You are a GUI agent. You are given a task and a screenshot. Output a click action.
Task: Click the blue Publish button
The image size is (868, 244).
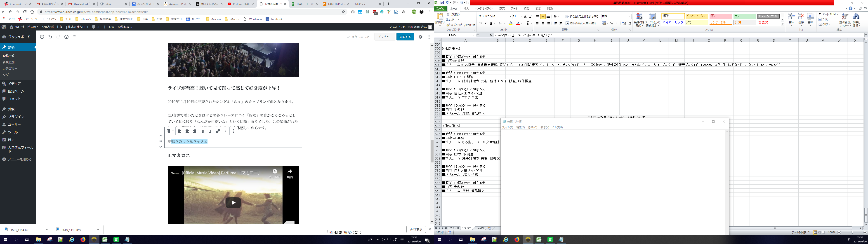pos(405,37)
